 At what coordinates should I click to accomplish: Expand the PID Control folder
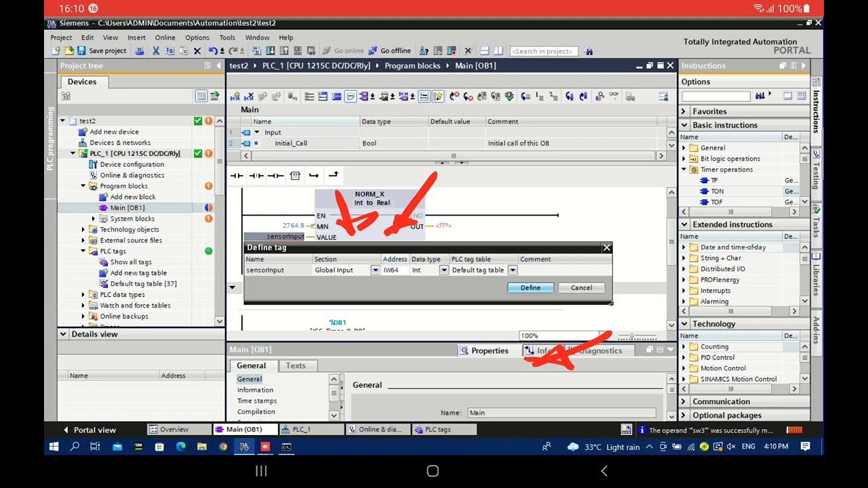pos(684,357)
